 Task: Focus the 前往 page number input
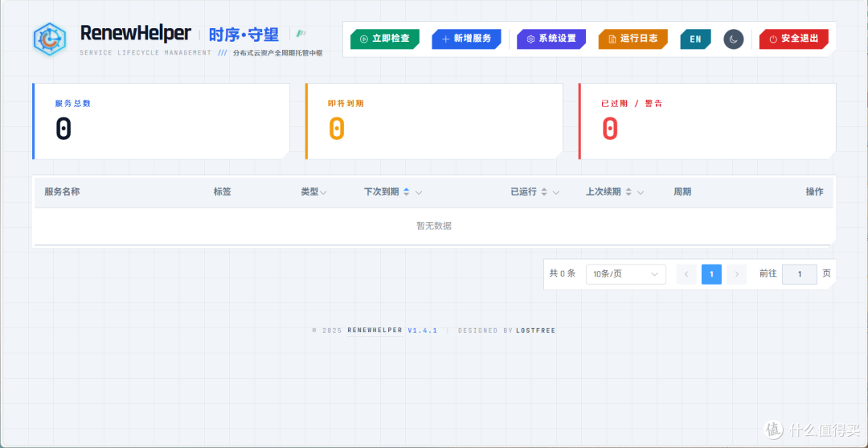point(800,274)
